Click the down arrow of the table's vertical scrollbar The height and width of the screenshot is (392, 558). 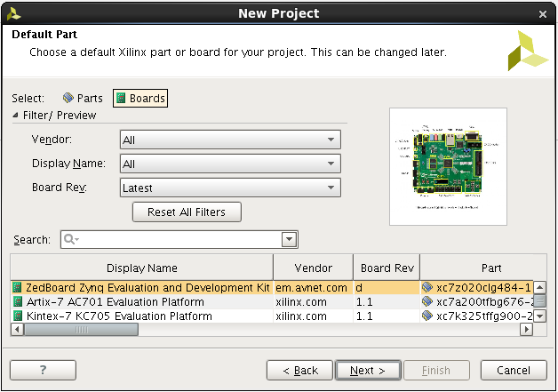pyautogui.click(x=540, y=316)
